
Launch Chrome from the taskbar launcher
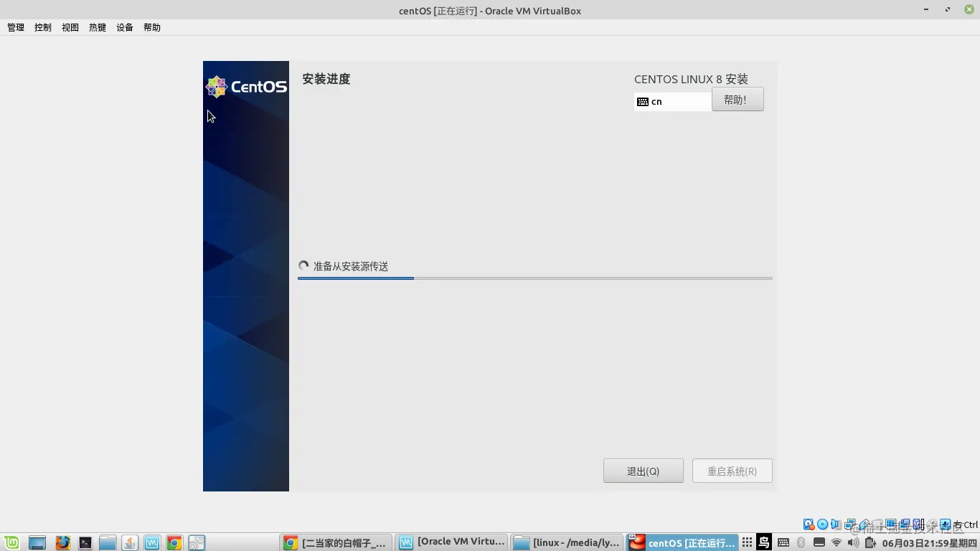point(174,542)
